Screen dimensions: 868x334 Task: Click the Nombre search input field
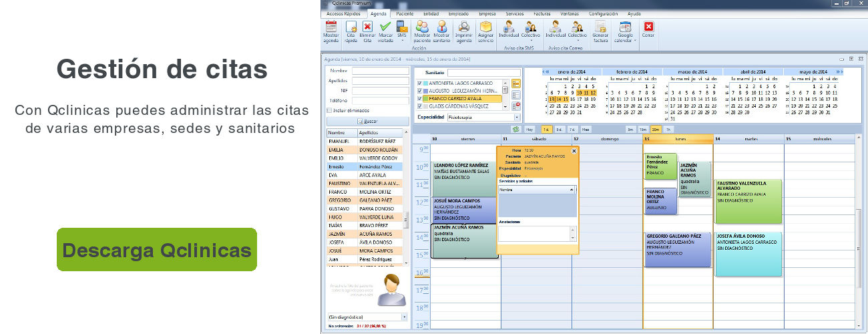point(379,71)
